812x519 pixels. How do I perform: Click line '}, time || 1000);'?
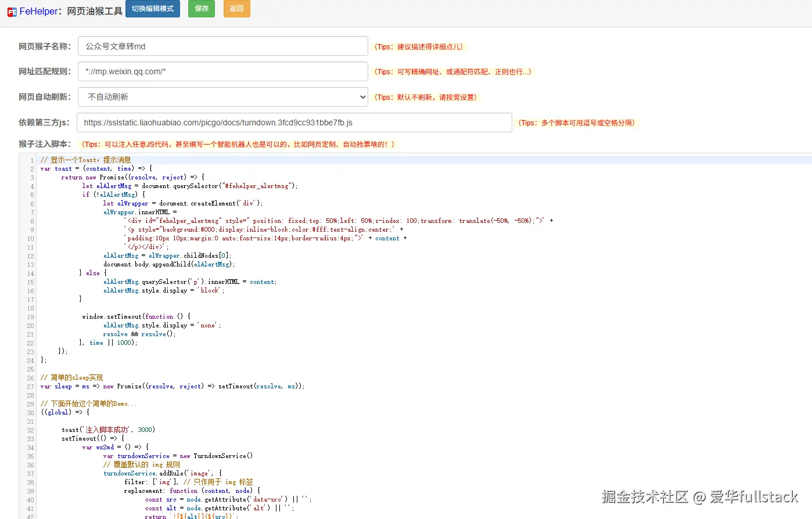coord(108,343)
